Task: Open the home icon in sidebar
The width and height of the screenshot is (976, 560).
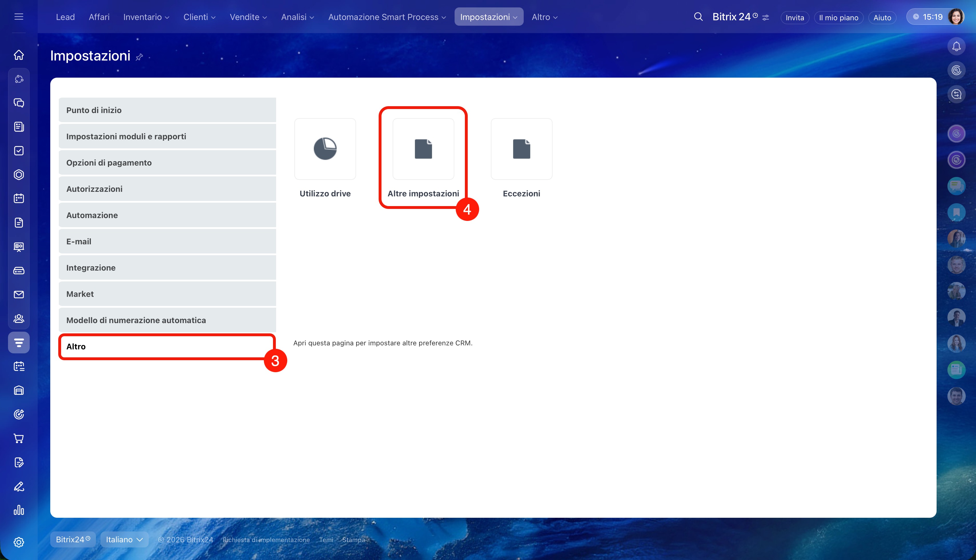Action: click(x=19, y=55)
